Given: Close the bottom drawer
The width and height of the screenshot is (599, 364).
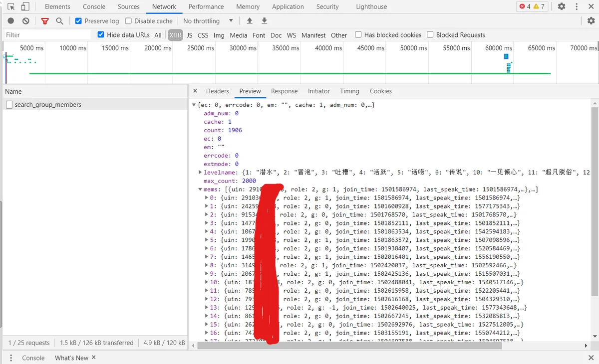Looking at the screenshot, I should point(591,358).
